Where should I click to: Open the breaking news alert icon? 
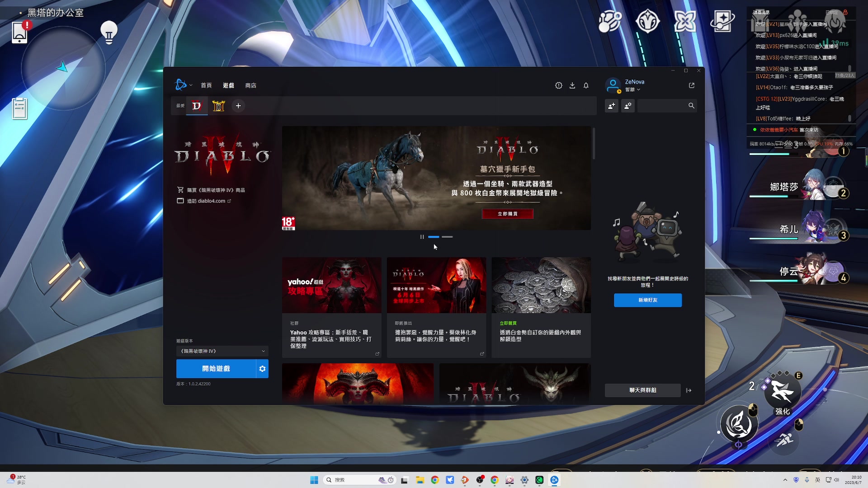559,85
